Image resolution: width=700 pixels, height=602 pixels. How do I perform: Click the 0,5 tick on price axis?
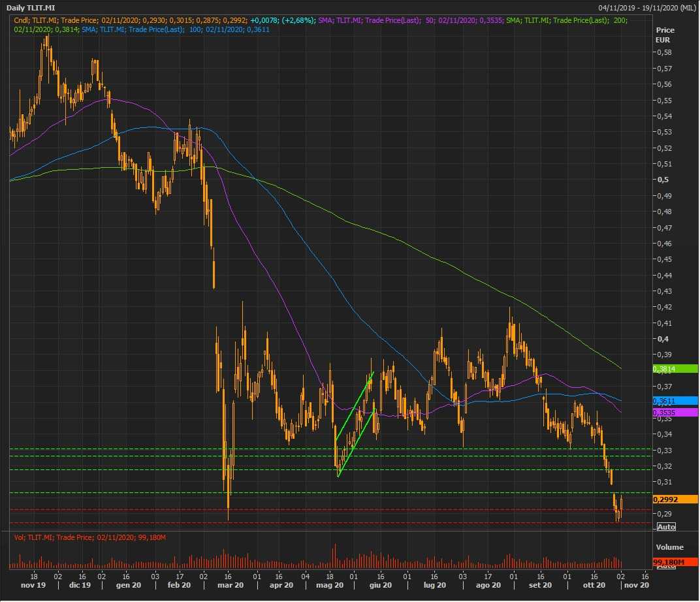[663, 180]
